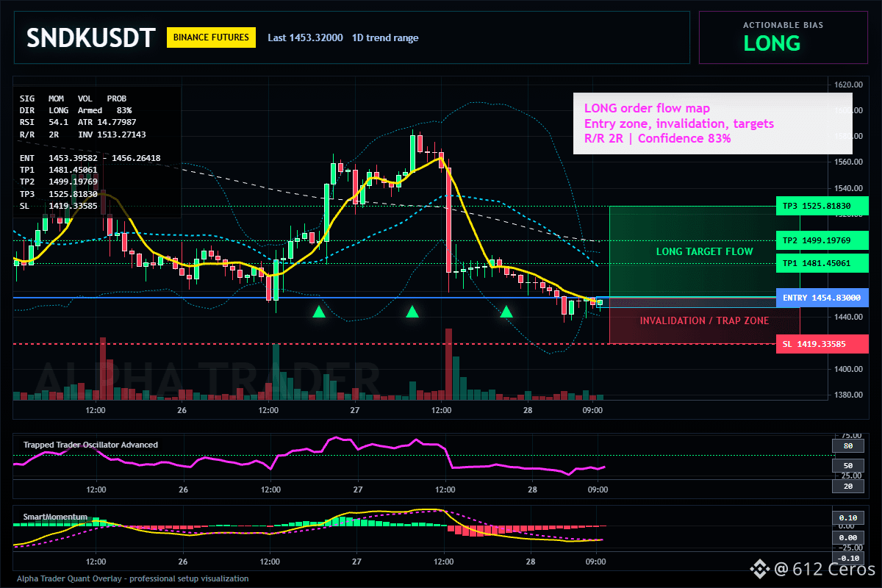This screenshot has width=882, height=588.
Task: Click the 28 date label on main chart
Action: click(x=529, y=410)
